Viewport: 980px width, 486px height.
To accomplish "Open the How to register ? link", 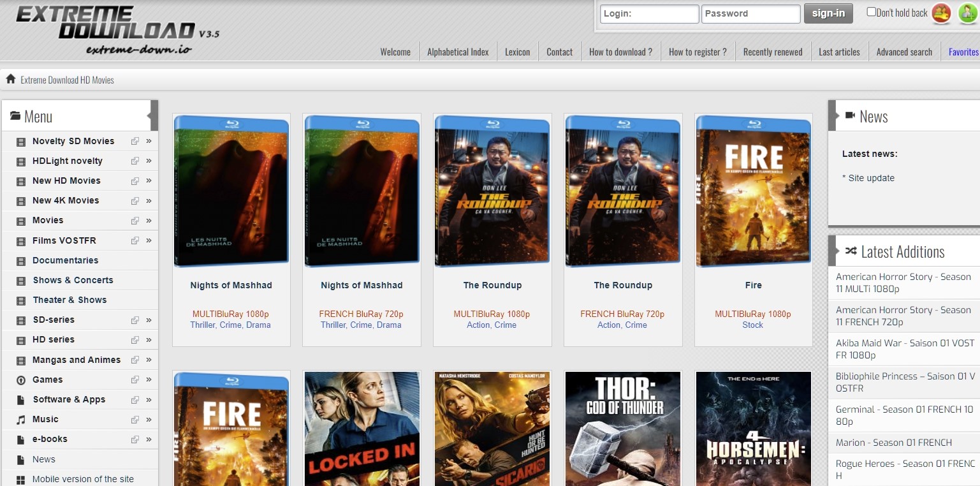I will pyautogui.click(x=698, y=52).
